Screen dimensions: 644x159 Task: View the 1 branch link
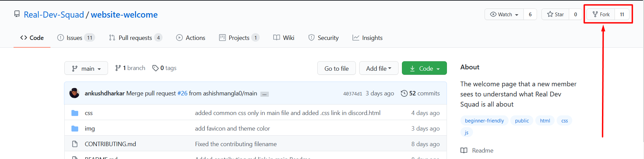pos(130,68)
